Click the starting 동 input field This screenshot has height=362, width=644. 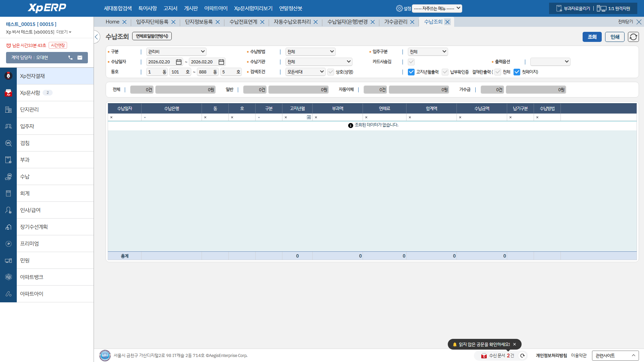tap(154, 72)
